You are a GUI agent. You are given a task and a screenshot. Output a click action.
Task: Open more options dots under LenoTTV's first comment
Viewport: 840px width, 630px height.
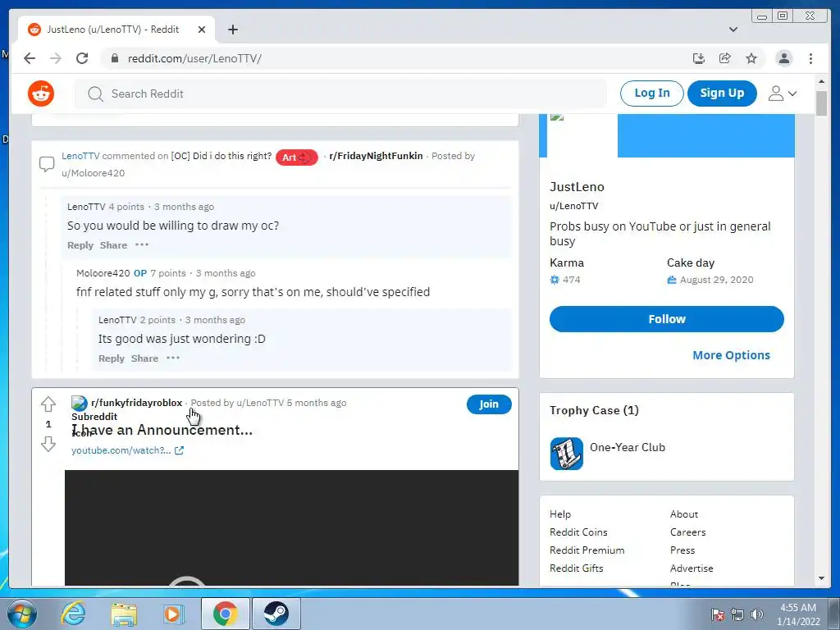(142, 244)
